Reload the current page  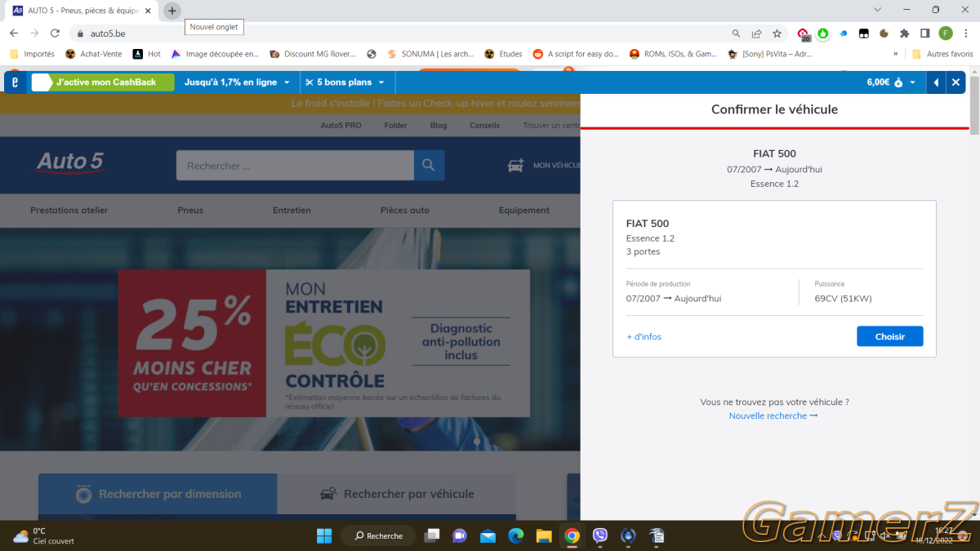coord(55,33)
